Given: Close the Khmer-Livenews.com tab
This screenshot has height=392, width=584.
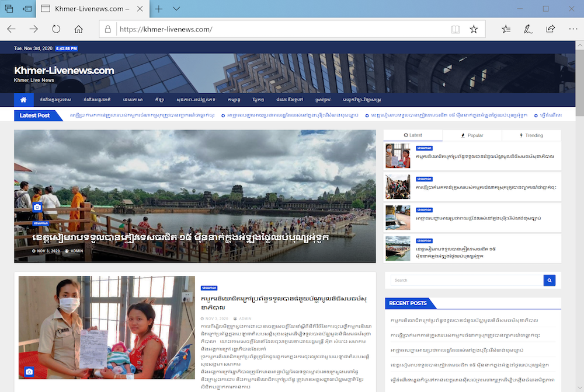Looking at the screenshot, I should coord(140,9).
